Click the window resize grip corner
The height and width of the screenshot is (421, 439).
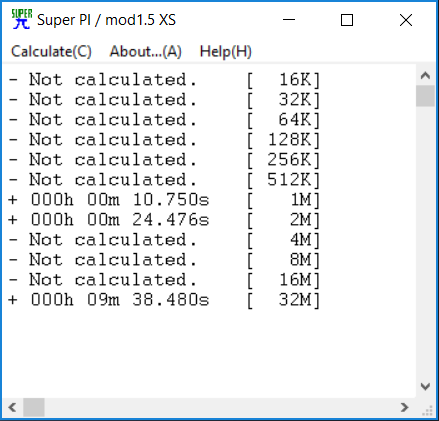point(427,409)
